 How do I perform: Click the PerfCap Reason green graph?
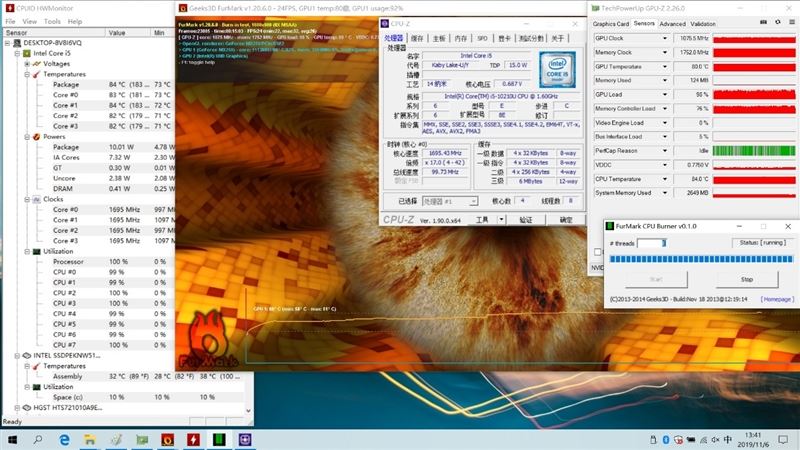coord(754,151)
